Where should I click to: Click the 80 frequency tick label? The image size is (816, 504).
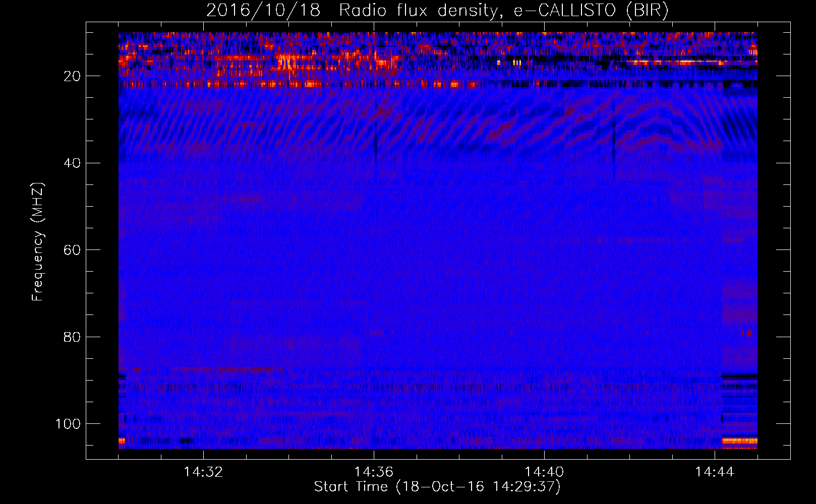point(72,337)
